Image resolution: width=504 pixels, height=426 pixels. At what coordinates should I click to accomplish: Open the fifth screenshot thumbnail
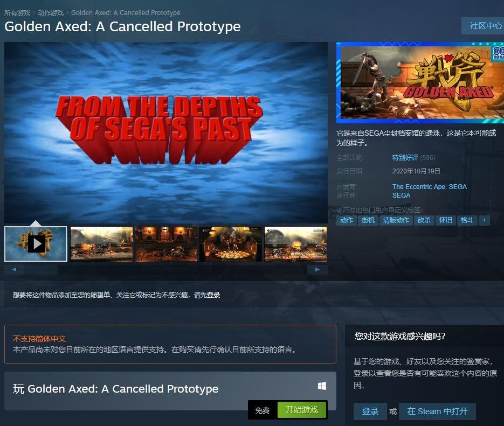[295, 244]
